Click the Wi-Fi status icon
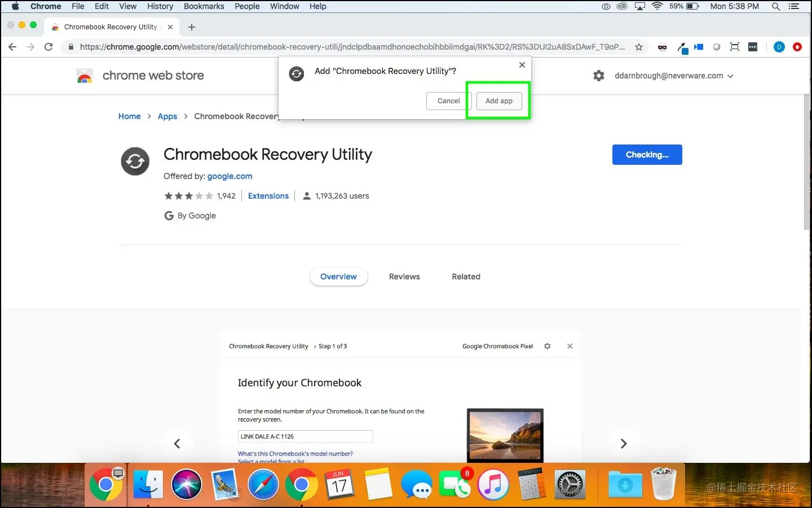 pos(657,6)
